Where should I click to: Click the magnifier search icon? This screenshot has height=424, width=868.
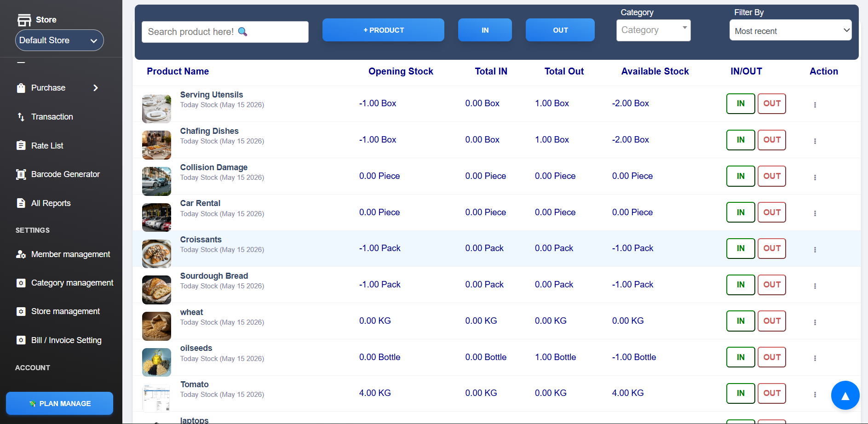tap(242, 32)
